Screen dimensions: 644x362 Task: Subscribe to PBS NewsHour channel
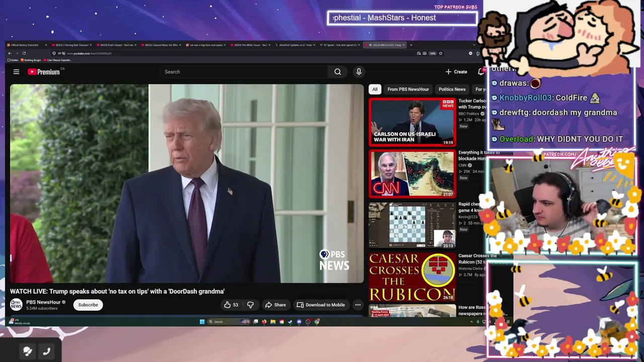click(x=88, y=305)
